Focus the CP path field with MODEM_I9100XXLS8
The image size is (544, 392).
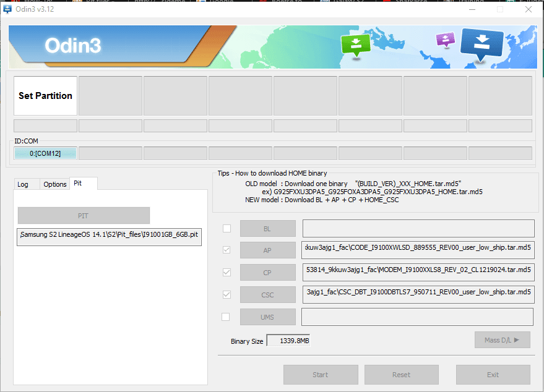click(x=418, y=273)
